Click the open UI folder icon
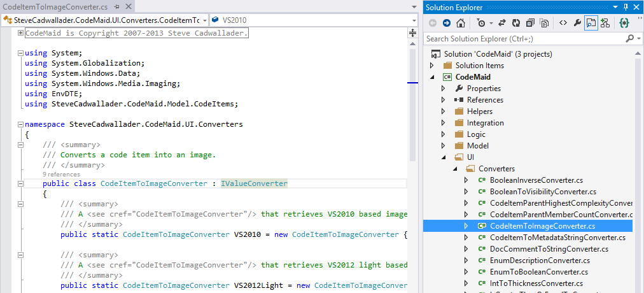This screenshot has width=644, height=293. click(459, 157)
